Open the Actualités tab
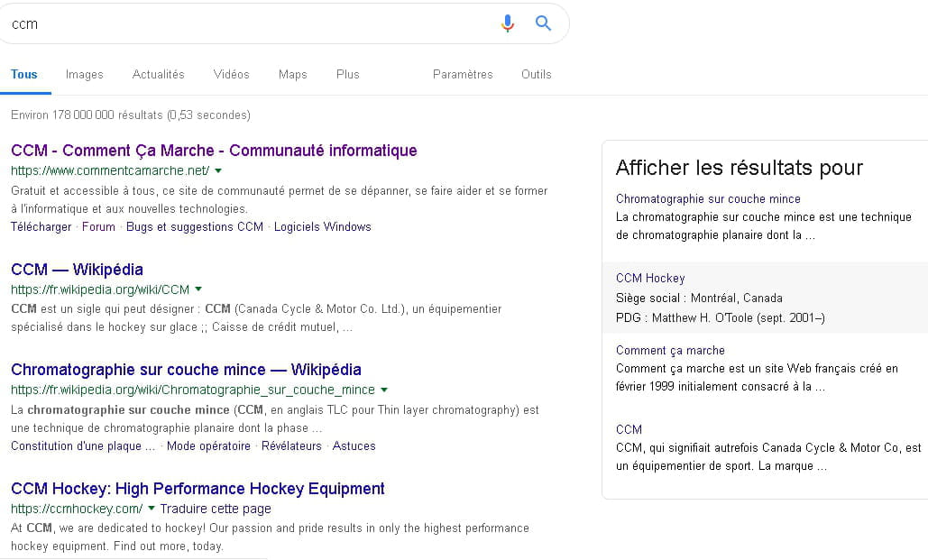Image resolution: width=928 pixels, height=560 pixels. (x=158, y=74)
